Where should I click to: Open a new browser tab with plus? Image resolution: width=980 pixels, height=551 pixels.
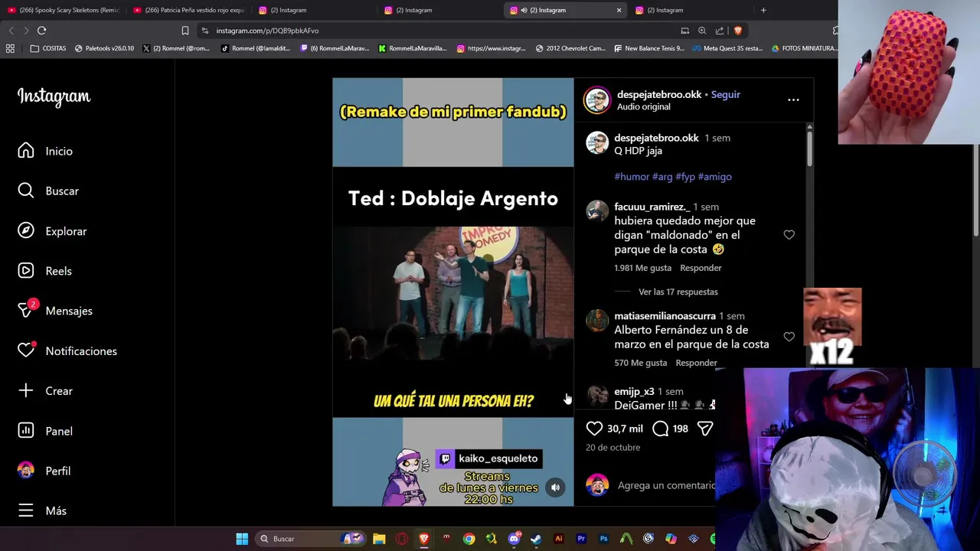(763, 10)
